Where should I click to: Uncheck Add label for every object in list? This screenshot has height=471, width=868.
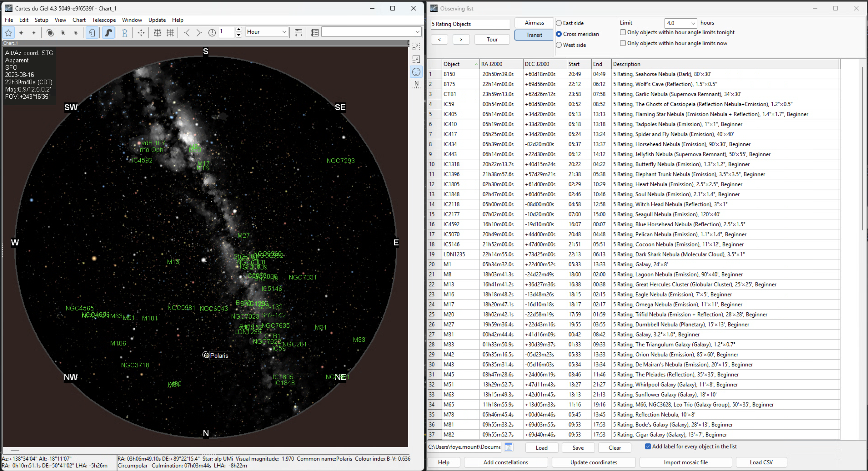click(648, 446)
